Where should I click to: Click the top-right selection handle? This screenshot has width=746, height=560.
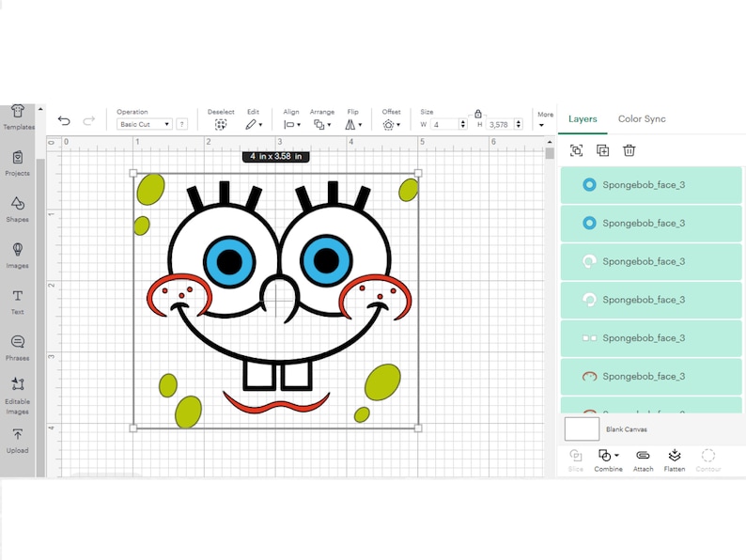[418, 173]
